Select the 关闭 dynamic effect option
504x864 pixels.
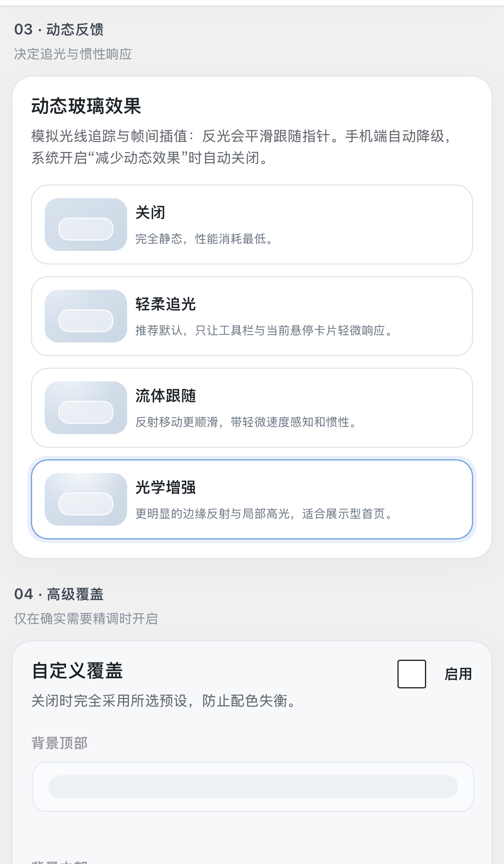(252, 224)
